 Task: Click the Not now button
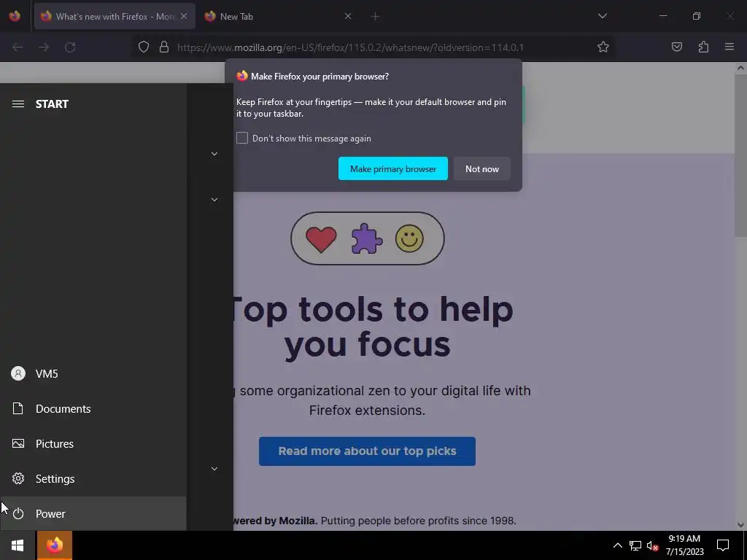click(x=482, y=168)
